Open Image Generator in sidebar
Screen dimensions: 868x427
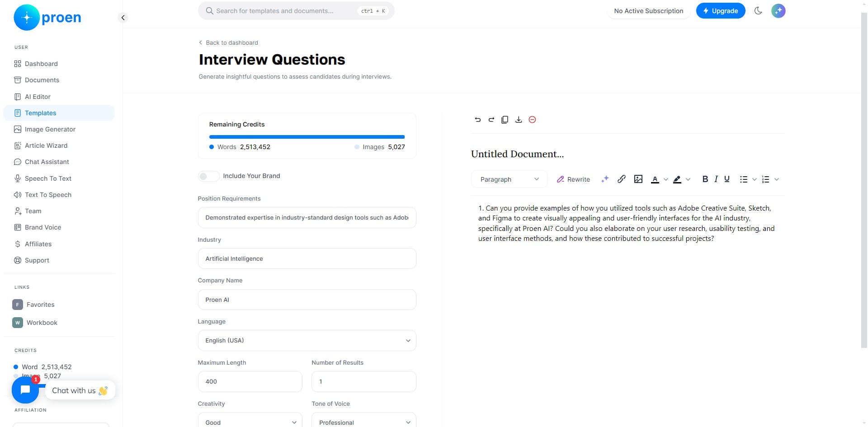click(x=59, y=129)
